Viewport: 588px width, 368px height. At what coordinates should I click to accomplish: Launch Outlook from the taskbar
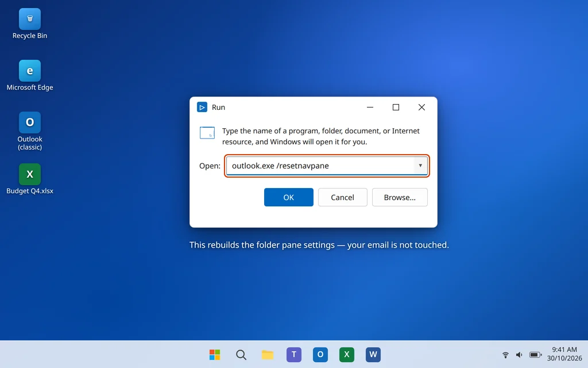[x=320, y=354]
